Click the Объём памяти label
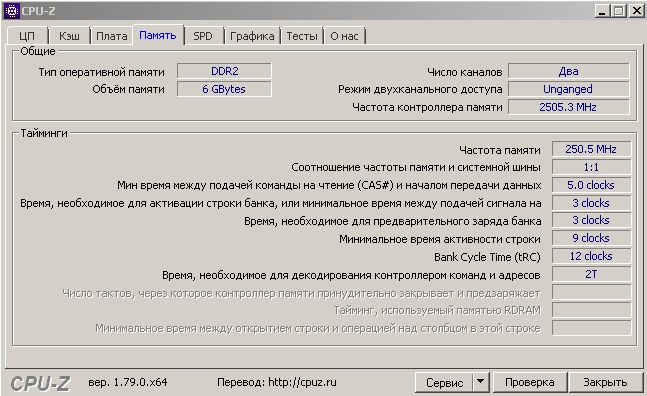Image resolution: width=647 pixels, height=396 pixels. (x=128, y=90)
